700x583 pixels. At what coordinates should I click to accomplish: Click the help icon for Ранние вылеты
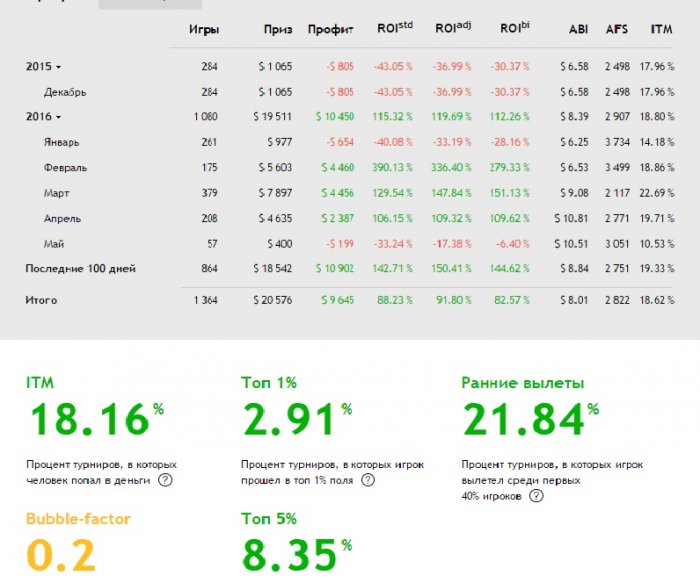(536, 496)
